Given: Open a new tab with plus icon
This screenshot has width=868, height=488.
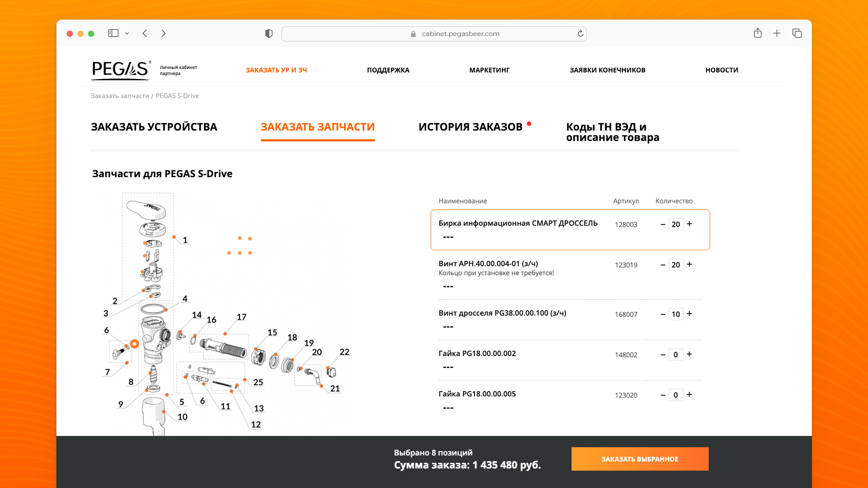Looking at the screenshot, I should tap(777, 33).
